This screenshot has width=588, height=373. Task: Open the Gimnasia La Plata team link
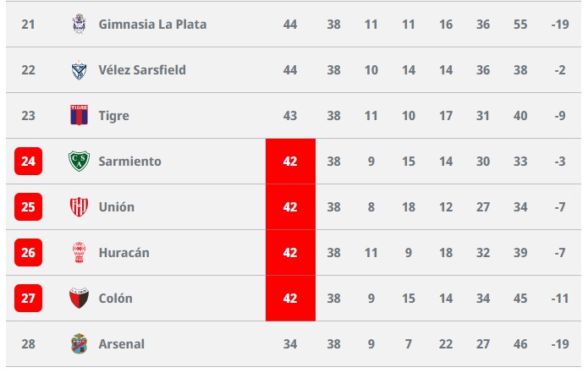(152, 25)
